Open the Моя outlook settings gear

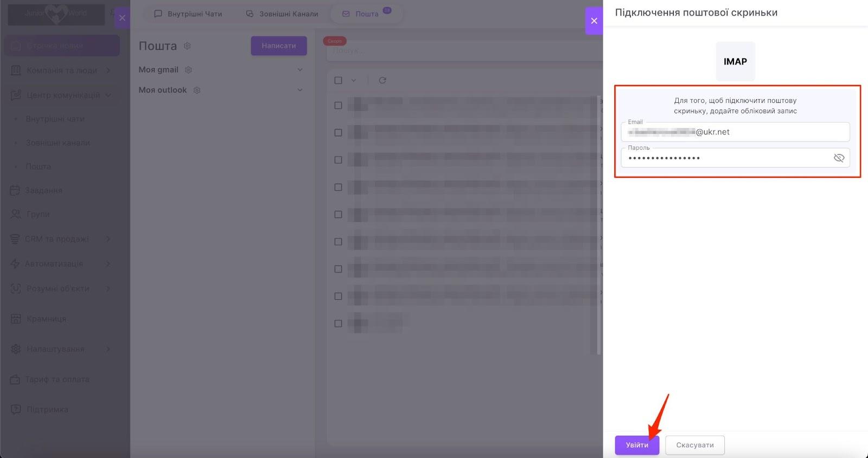197,91
